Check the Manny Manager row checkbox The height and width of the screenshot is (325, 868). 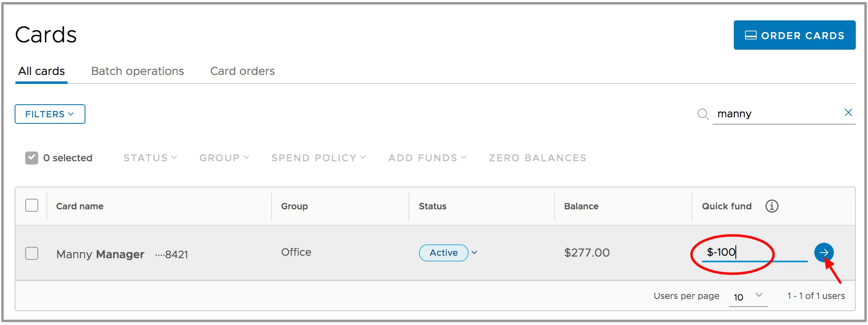32,253
